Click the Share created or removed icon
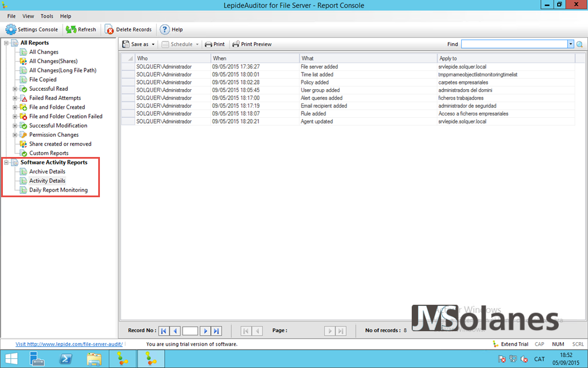The image size is (588, 368). point(23,144)
